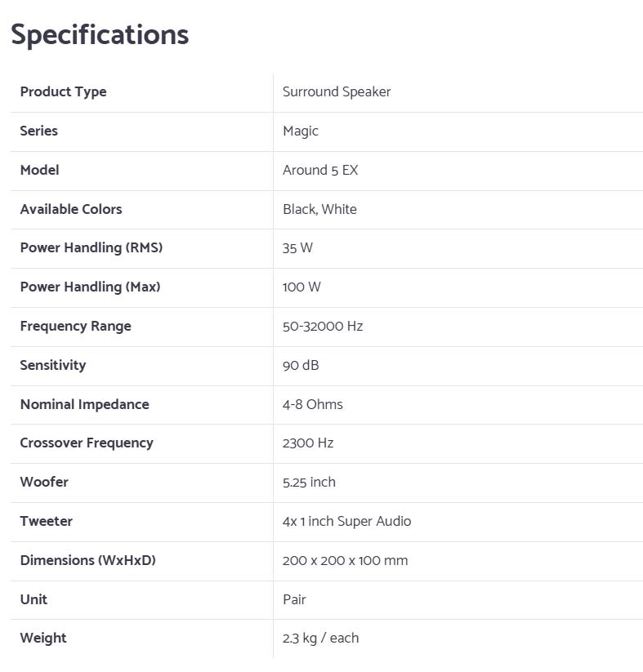
Task: Click the Sensitivity label
Action: pos(52,365)
